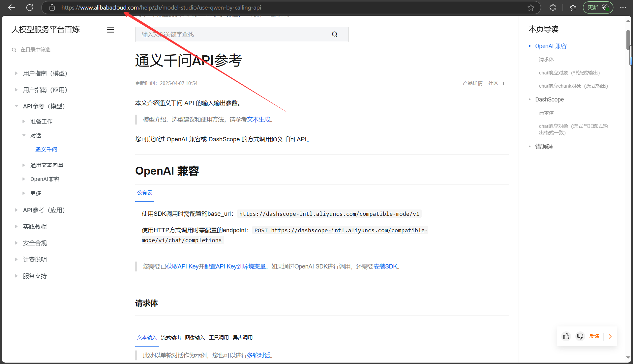
Task: Click the page vertical scrollbar thumb
Action: (628, 40)
